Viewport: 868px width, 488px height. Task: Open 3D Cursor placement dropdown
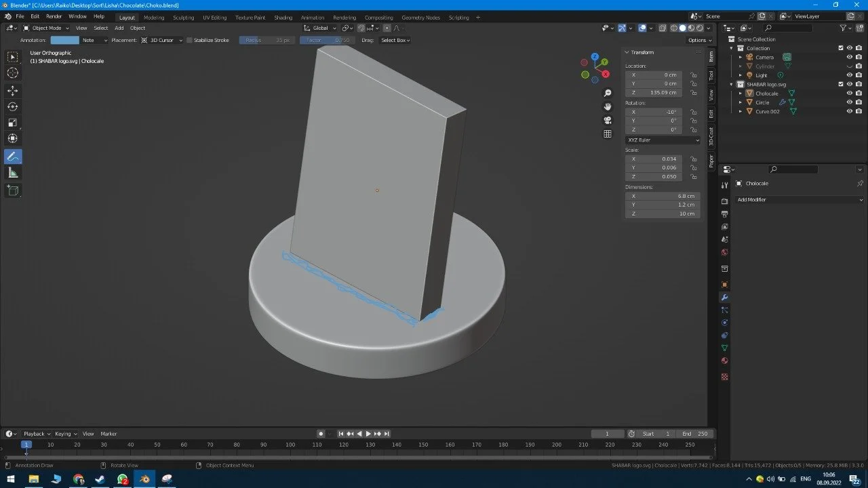tap(161, 40)
